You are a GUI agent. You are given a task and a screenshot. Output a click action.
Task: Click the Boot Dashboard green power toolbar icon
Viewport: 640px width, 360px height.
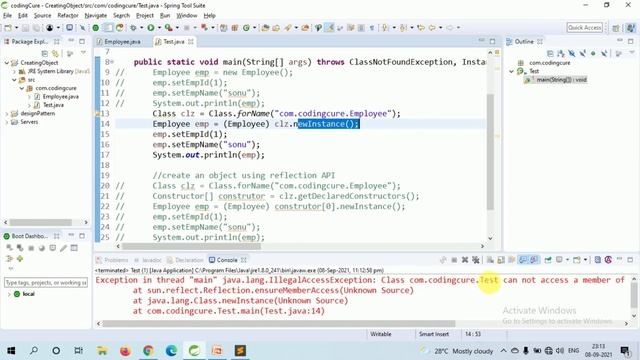coord(96,28)
